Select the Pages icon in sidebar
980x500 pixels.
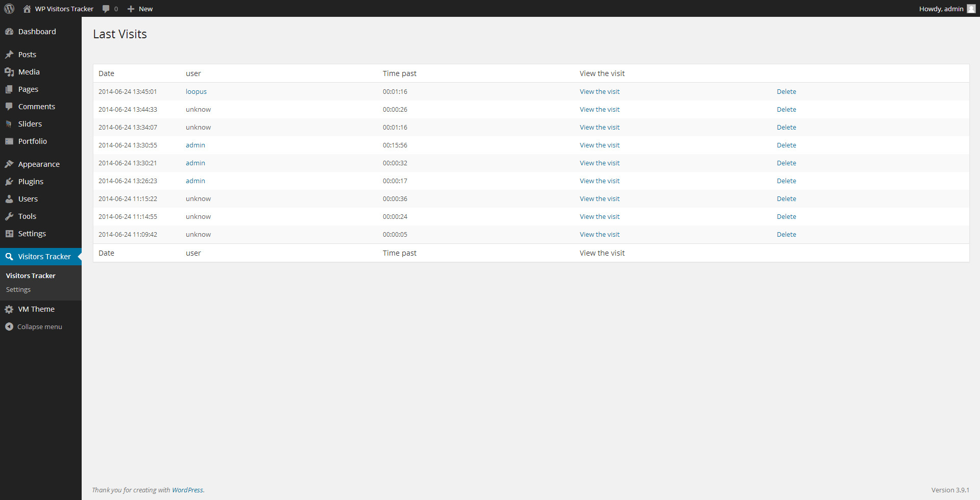pyautogui.click(x=10, y=89)
